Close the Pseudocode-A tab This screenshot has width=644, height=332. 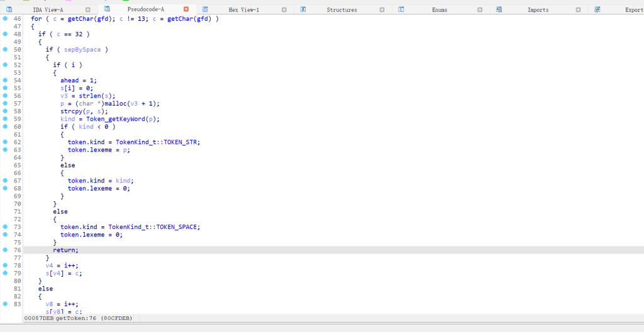[186, 9]
